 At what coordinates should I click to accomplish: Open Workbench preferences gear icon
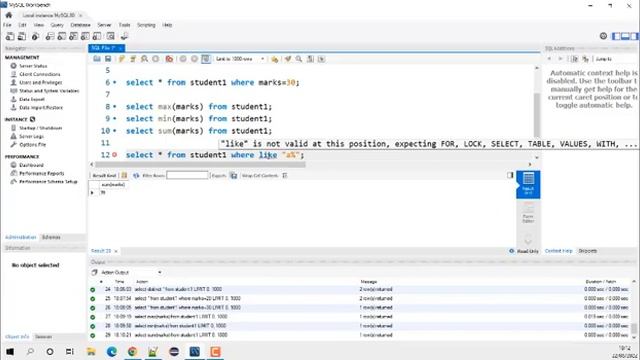[x=603, y=36]
